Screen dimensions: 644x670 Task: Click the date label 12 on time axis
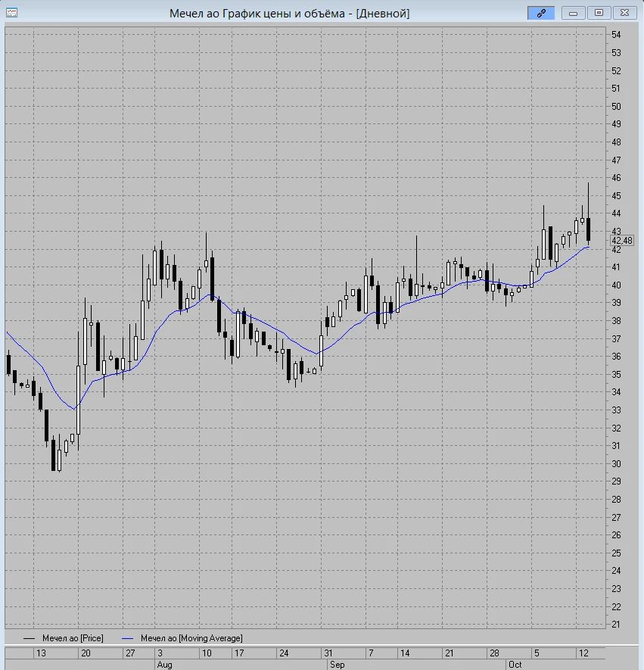[583, 653]
